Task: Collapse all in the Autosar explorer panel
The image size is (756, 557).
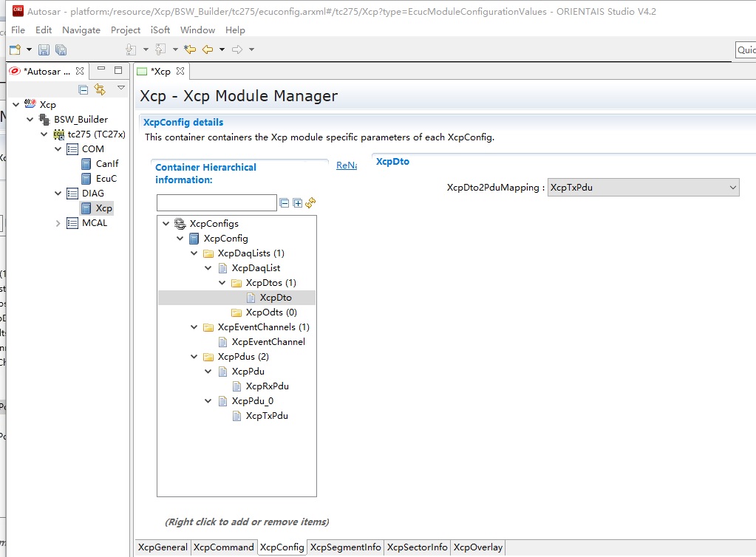Action: [84, 89]
